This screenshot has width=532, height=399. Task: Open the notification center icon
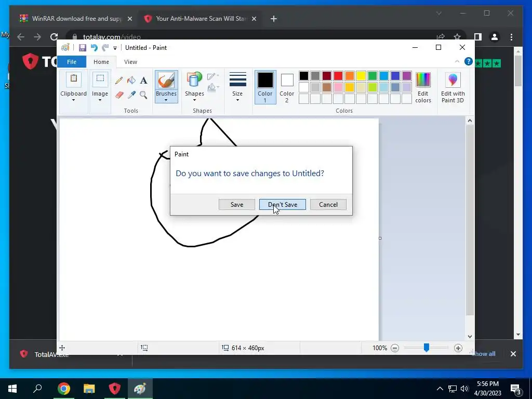pyautogui.click(x=515, y=389)
